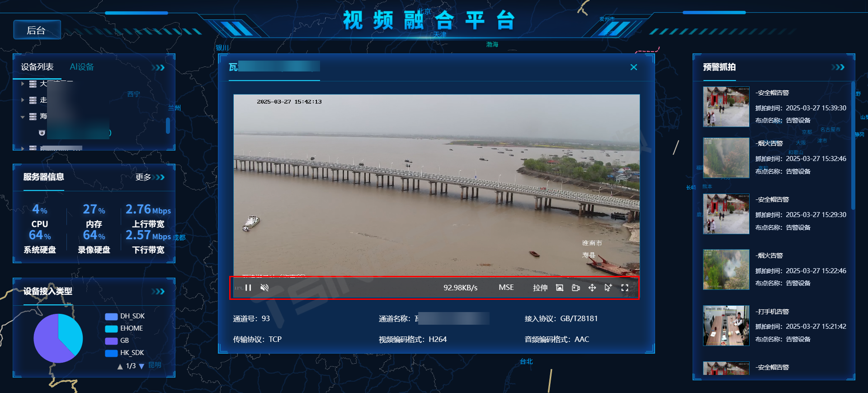The height and width of the screenshot is (393, 868).
Task: Click 视频编码格式: H264 text
Action: coord(413,339)
